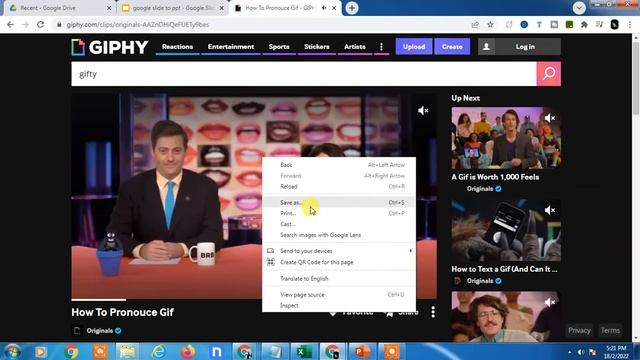Click the Privacy link
The width and height of the screenshot is (640, 360).
click(x=579, y=330)
